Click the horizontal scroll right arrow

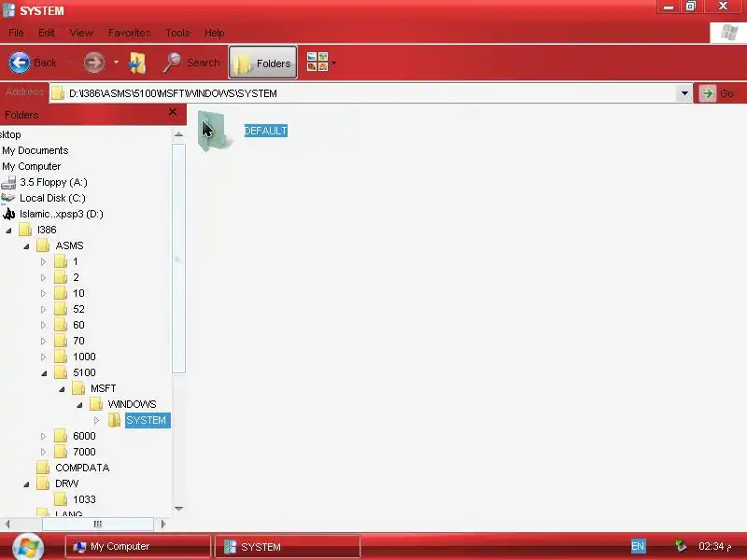tap(163, 524)
